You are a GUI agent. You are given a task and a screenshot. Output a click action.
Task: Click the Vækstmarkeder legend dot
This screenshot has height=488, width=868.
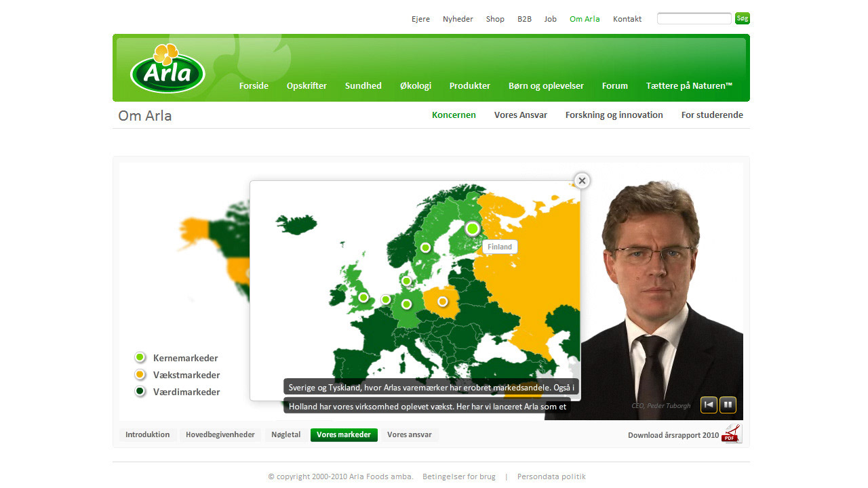[140, 374]
